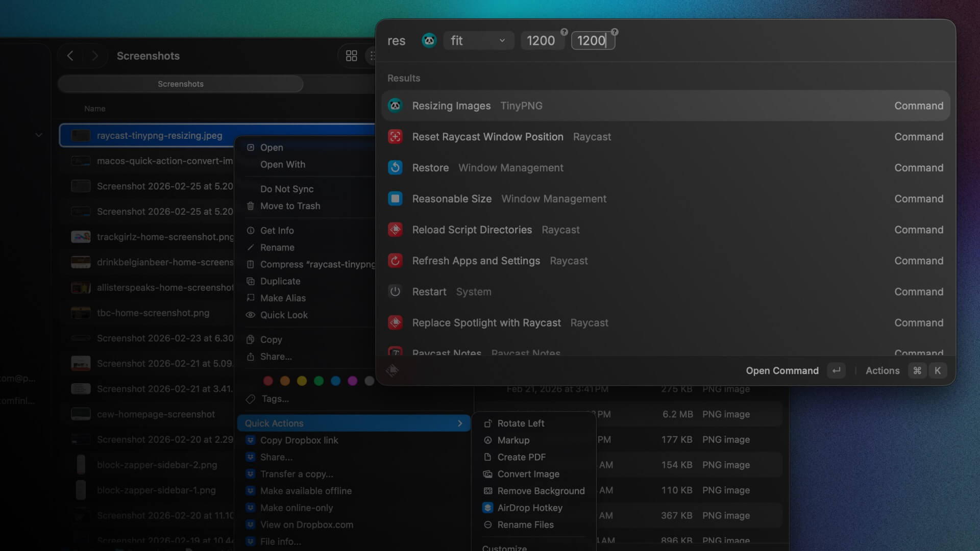Choose Move to Trash from context menu
This screenshot has height=551, width=980.
point(290,206)
